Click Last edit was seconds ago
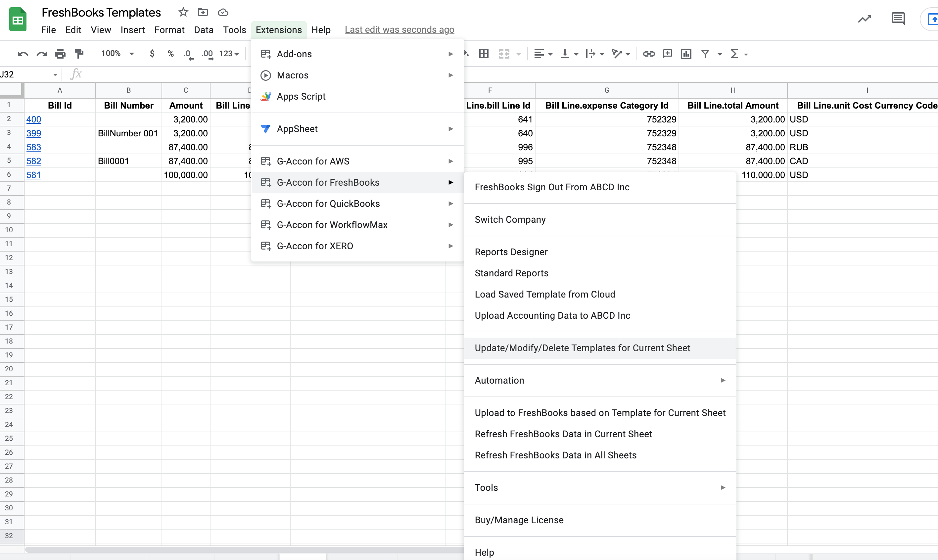Screen dimensions: 938x560 point(399,30)
